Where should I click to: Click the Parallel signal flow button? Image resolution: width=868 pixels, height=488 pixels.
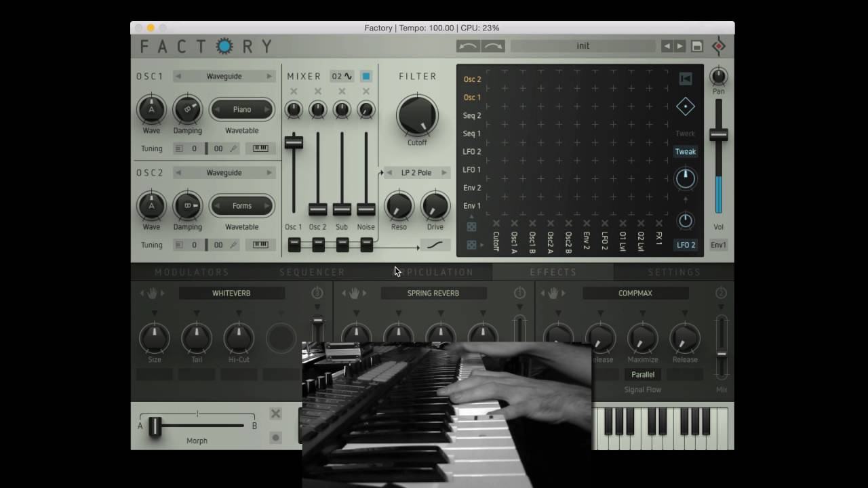click(643, 374)
